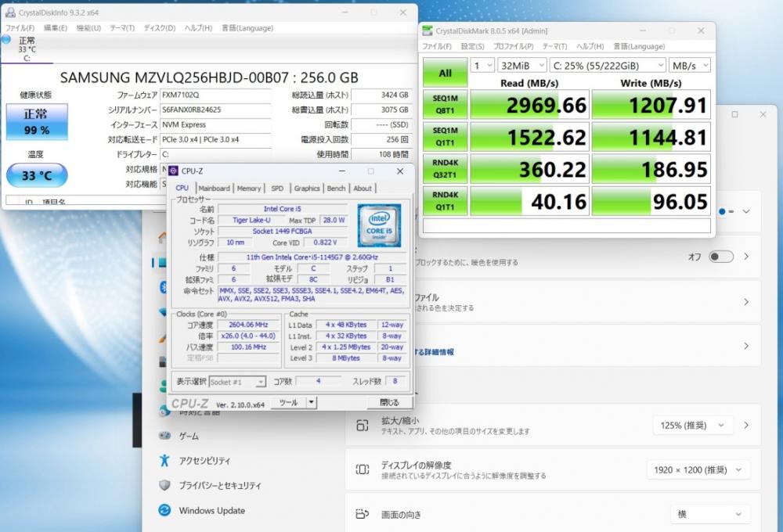Switch to the SPD tab in CPU-Z
The image size is (783, 532).
277,188
